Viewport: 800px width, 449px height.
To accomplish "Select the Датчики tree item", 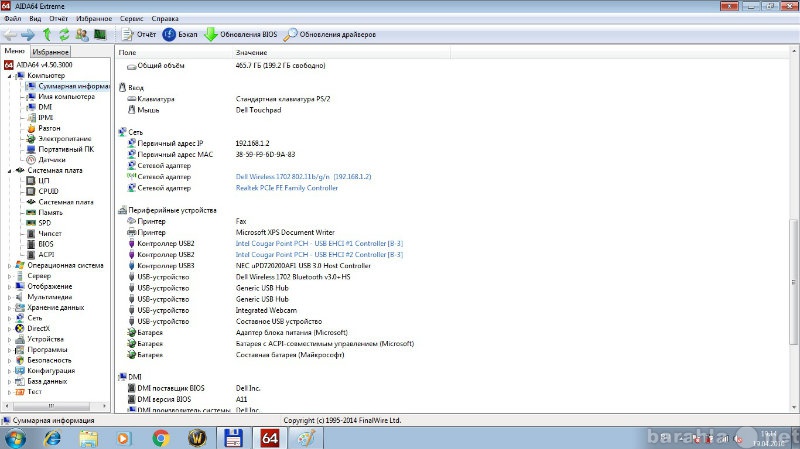I will point(46,160).
